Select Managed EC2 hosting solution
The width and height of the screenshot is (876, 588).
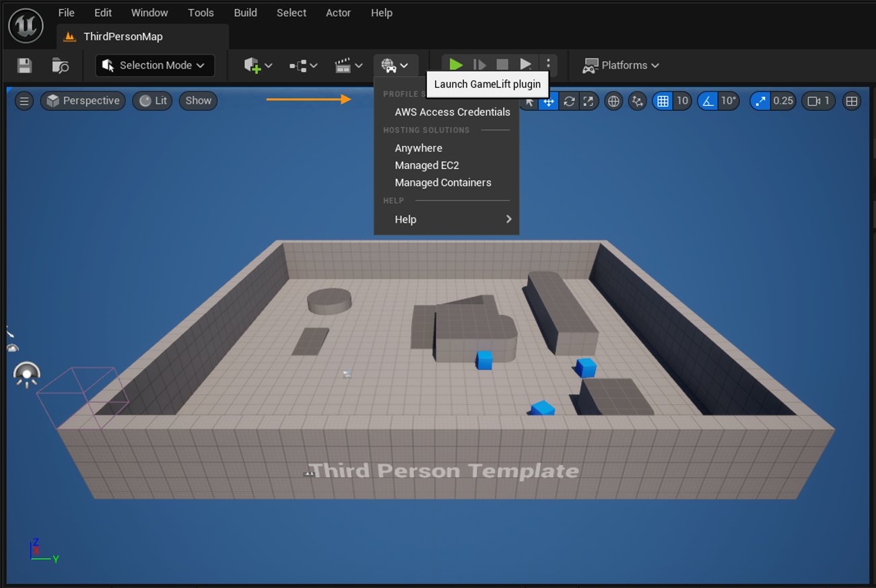[x=427, y=165]
